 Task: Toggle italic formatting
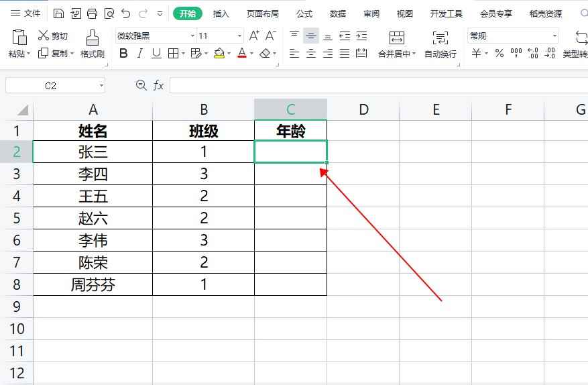coord(140,53)
